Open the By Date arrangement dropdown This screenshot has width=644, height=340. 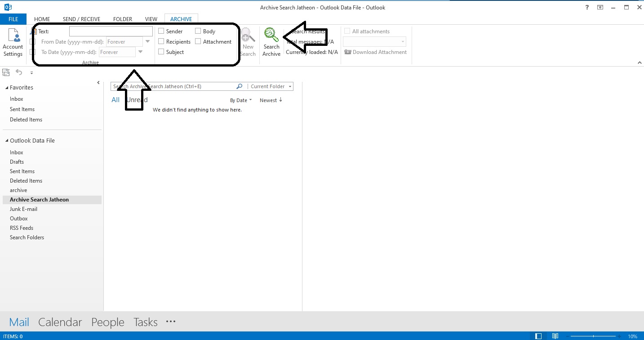241,100
